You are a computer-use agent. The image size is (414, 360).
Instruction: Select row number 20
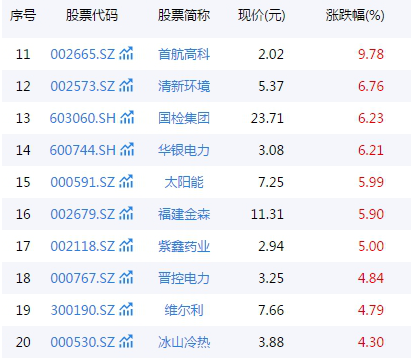click(23, 342)
